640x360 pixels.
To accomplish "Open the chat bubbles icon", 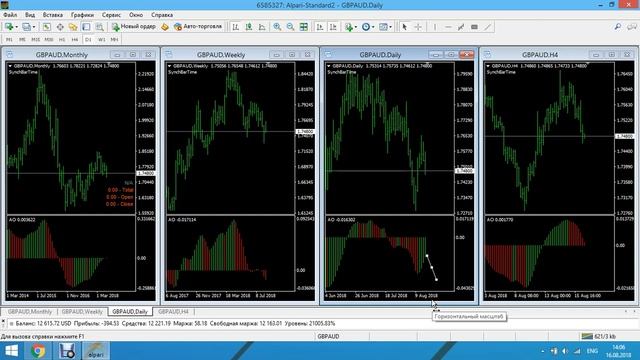I will [632, 27].
